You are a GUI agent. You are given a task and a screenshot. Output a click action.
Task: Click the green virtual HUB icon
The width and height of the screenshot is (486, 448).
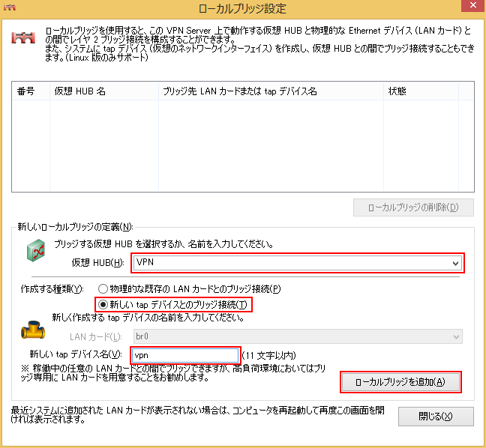[x=37, y=255]
